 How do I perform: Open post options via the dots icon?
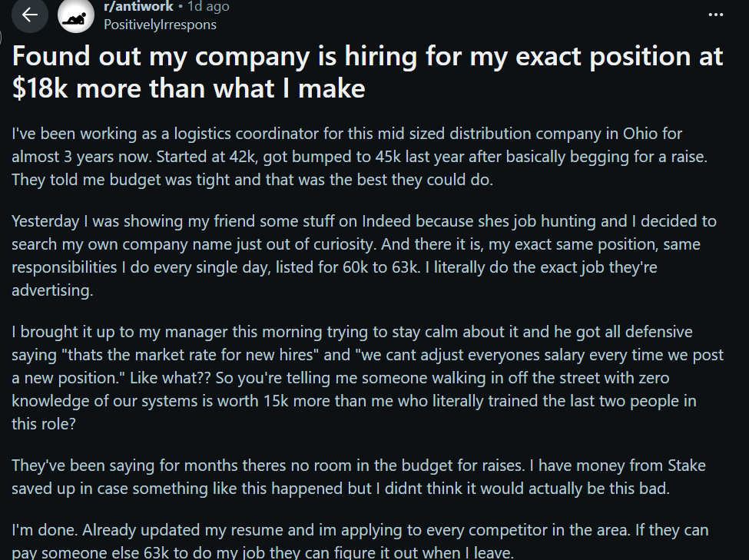coord(716,15)
